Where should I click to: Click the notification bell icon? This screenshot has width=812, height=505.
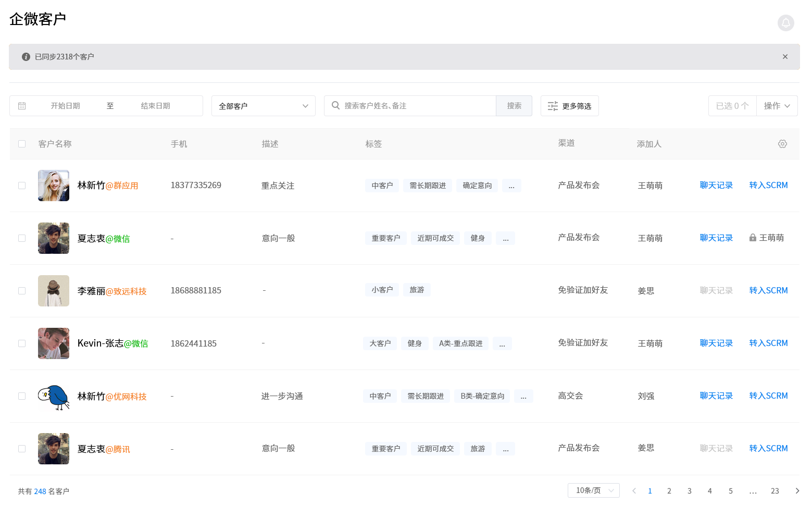point(785,23)
